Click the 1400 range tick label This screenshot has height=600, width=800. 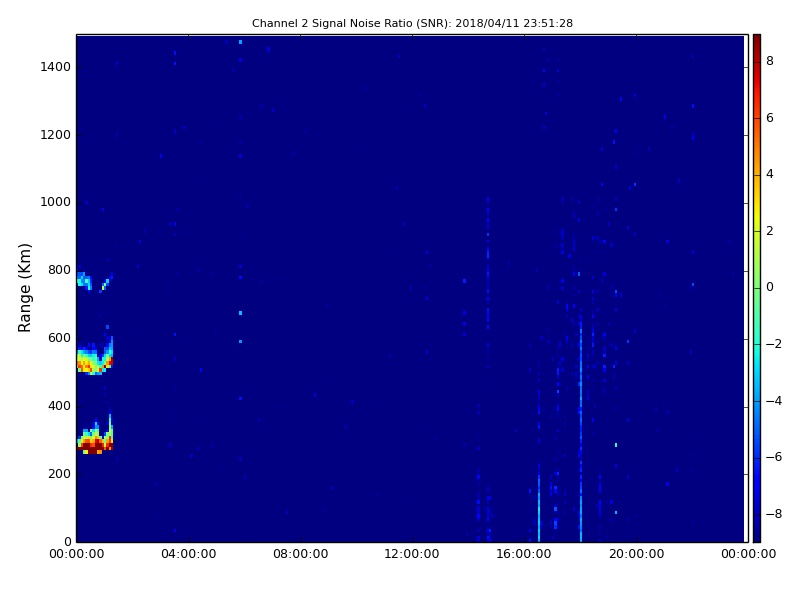(56, 67)
